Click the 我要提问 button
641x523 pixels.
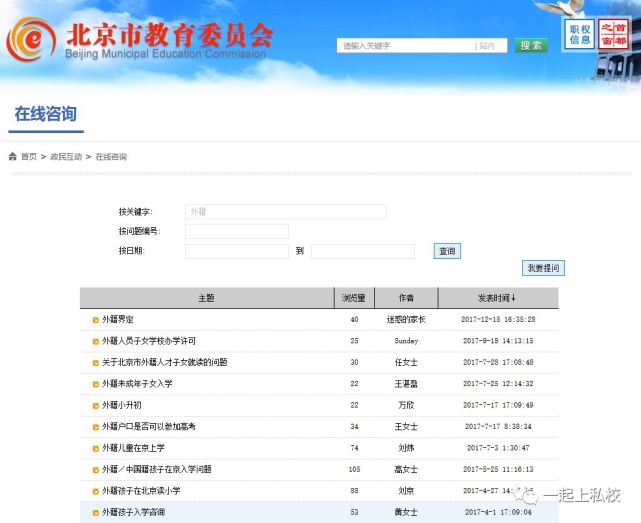point(544,268)
